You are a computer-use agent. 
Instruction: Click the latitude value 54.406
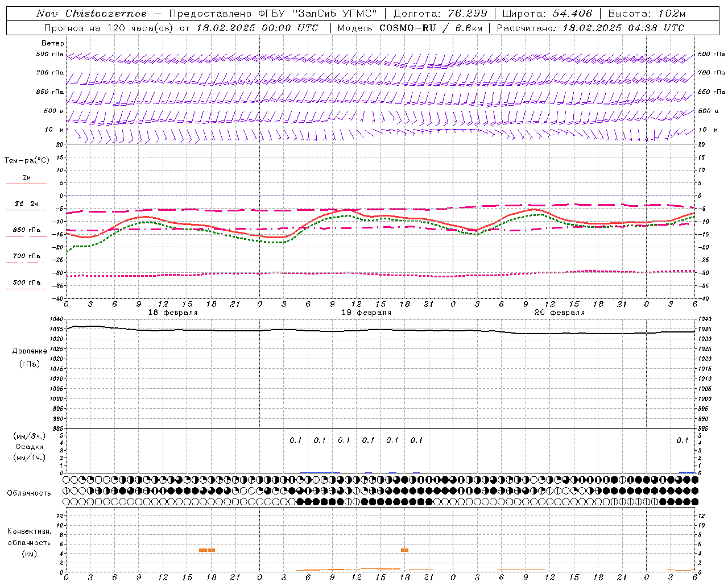pyautogui.click(x=573, y=14)
